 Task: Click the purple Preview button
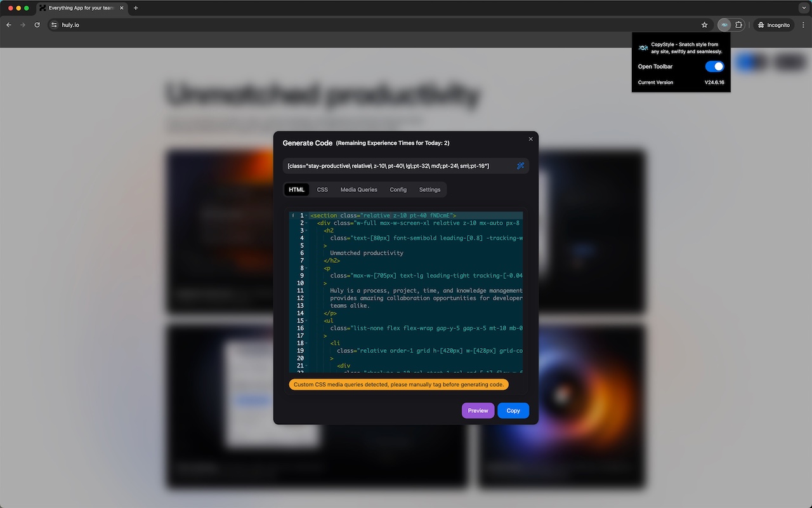pyautogui.click(x=478, y=411)
